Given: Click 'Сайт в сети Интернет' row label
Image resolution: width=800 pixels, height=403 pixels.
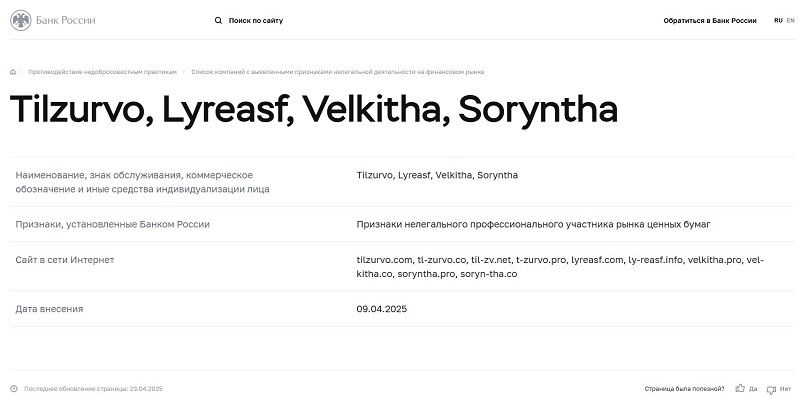Looking at the screenshot, I should click(x=65, y=260).
